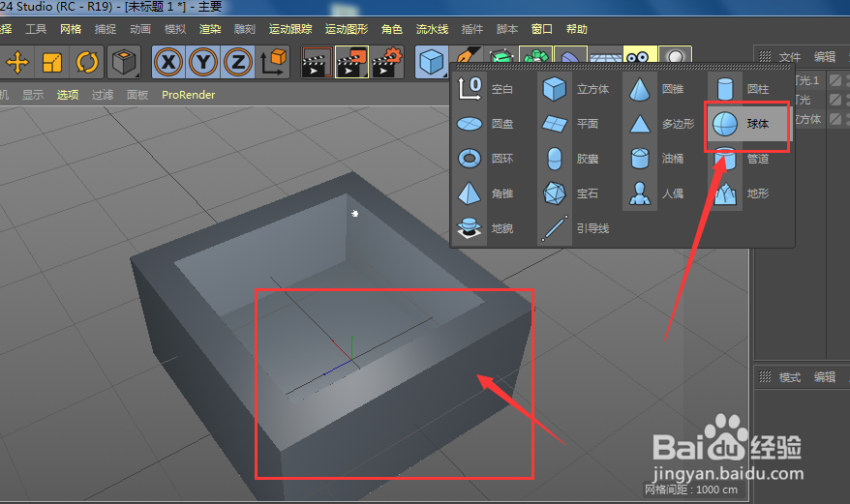Toggle Y axis lock
This screenshot has height=504, width=850.
(203, 62)
